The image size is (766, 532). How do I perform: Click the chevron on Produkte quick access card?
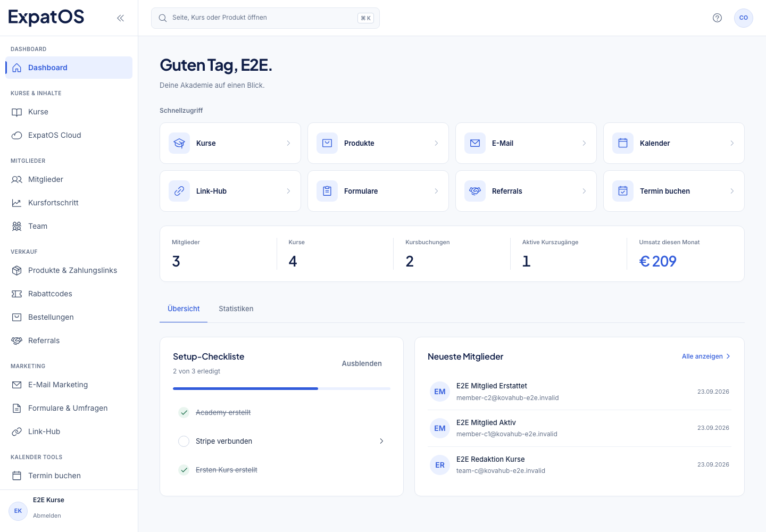(436, 143)
